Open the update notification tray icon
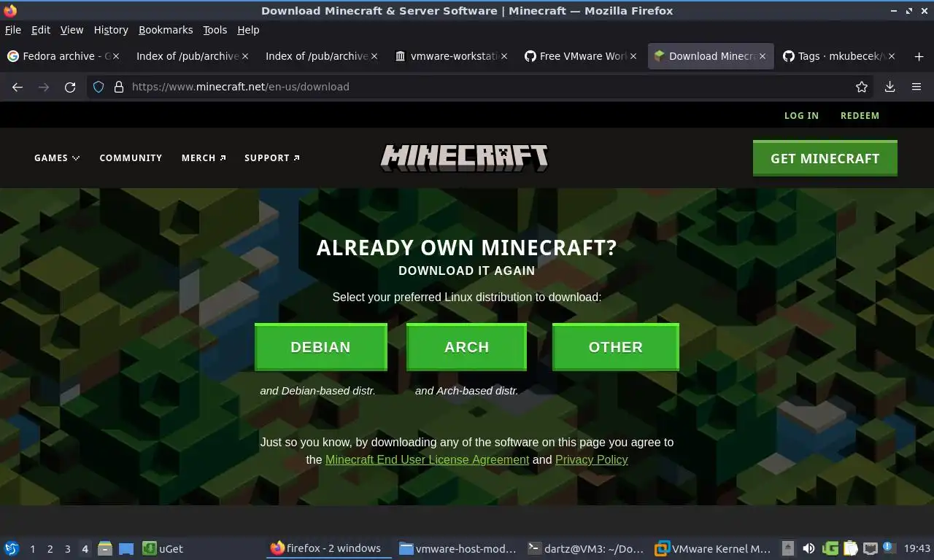 click(x=889, y=547)
